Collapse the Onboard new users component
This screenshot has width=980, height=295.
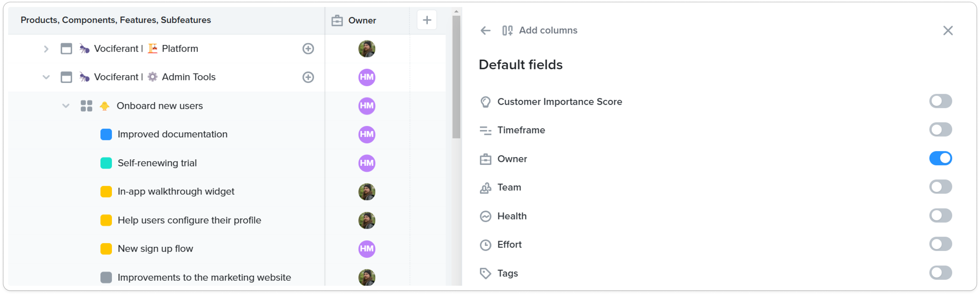tap(66, 106)
